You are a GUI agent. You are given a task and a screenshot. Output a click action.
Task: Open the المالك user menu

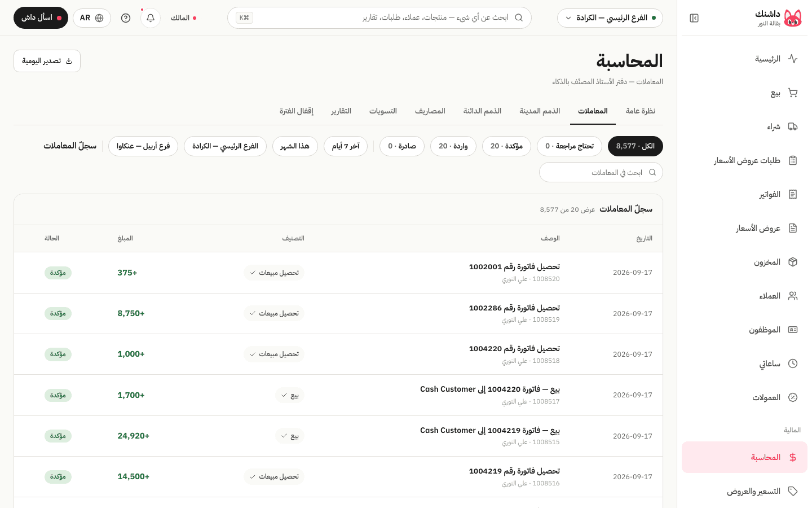[183, 18]
